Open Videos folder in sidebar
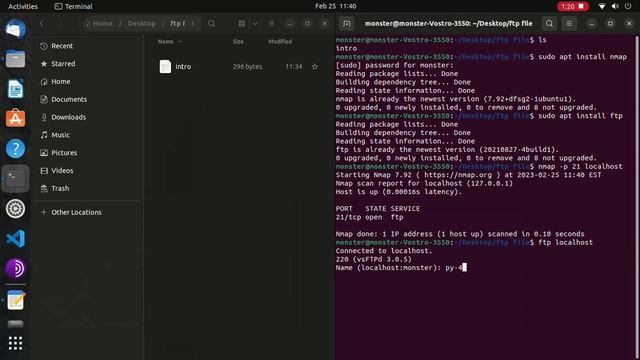 [x=62, y=171]
